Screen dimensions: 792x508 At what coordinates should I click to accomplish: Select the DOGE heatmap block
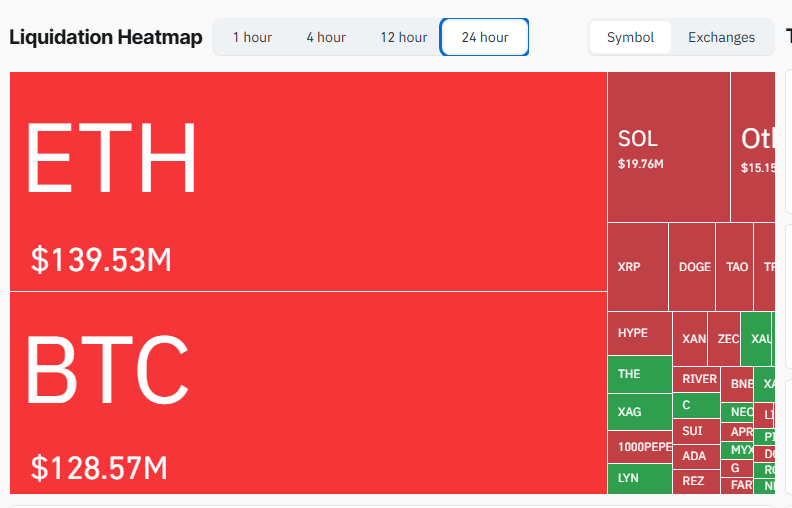tap(694, 267)
